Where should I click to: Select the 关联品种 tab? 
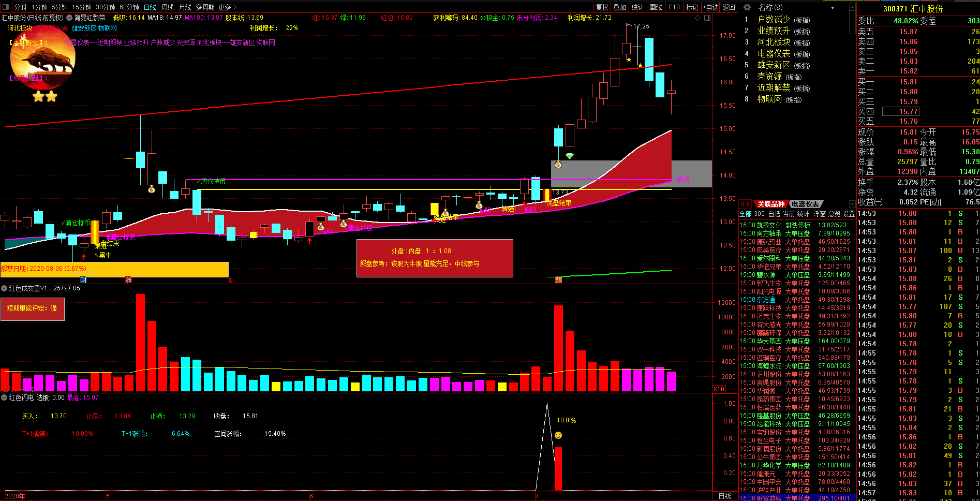(x=771, y=204)
